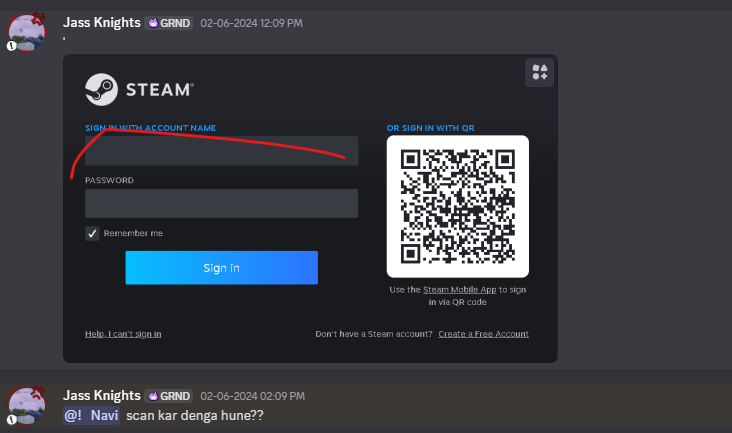This screenshot has width=732, height=433.
Task: Open the Steam Mobile App link
Action: tap(459, 290)
